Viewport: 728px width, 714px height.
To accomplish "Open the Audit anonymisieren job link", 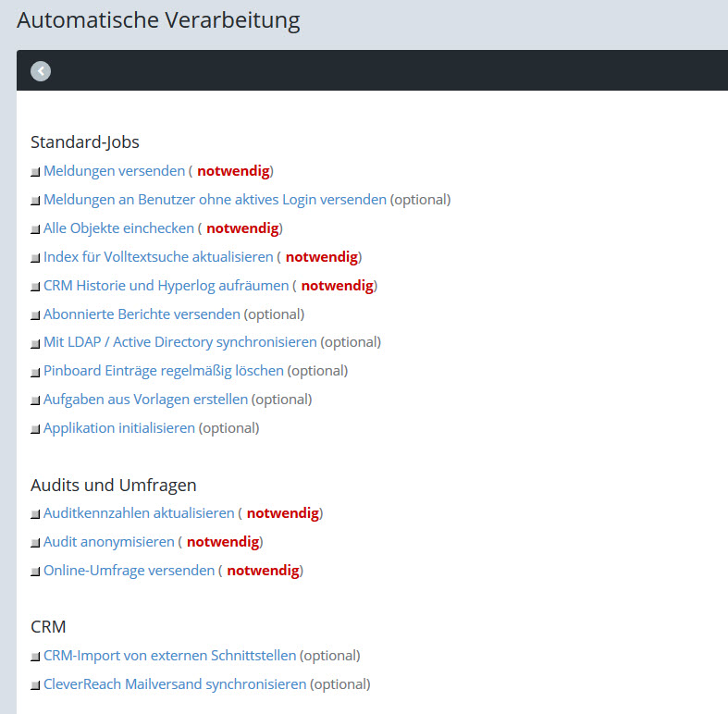I will (x=108, y=542).
